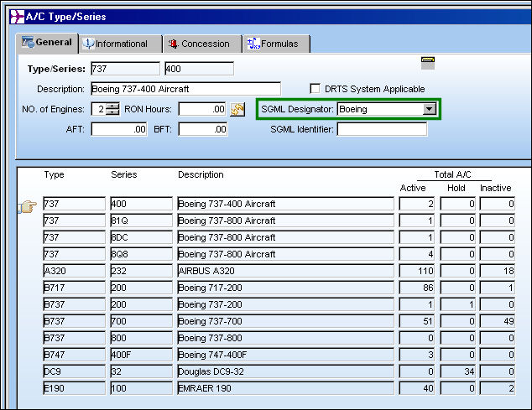Click the RON Hours input field
532x410 pixels.
202,109
